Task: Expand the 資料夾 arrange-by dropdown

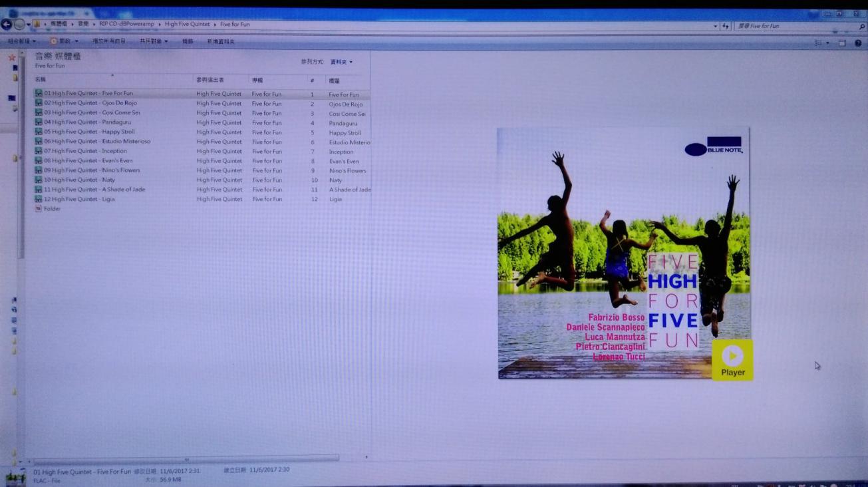Action: pyautogui.click(x=341, y=62)
